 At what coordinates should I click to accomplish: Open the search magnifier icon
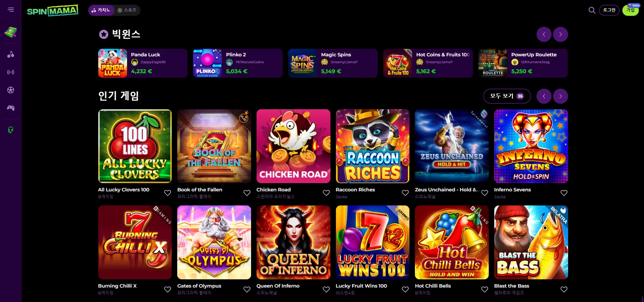(592, 10)
